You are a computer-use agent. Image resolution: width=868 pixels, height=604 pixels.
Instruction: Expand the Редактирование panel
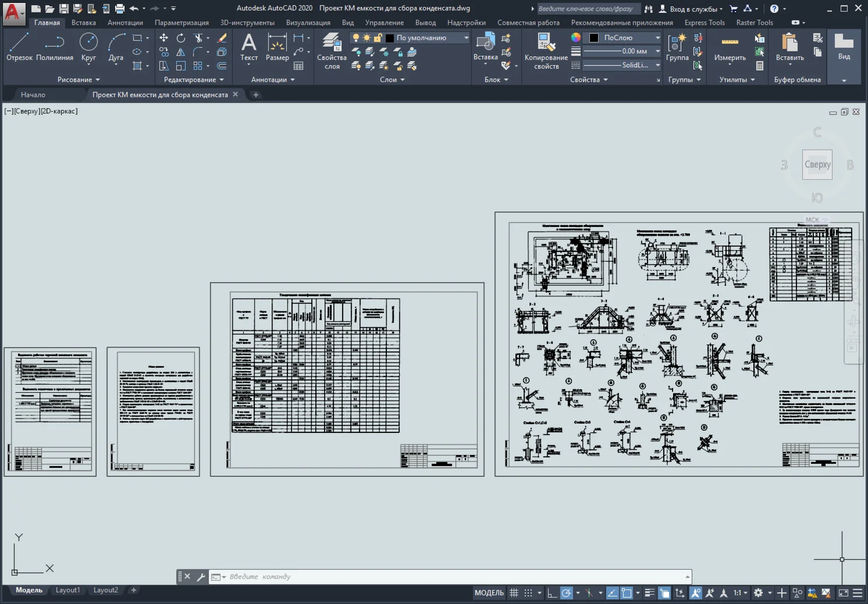194,80
